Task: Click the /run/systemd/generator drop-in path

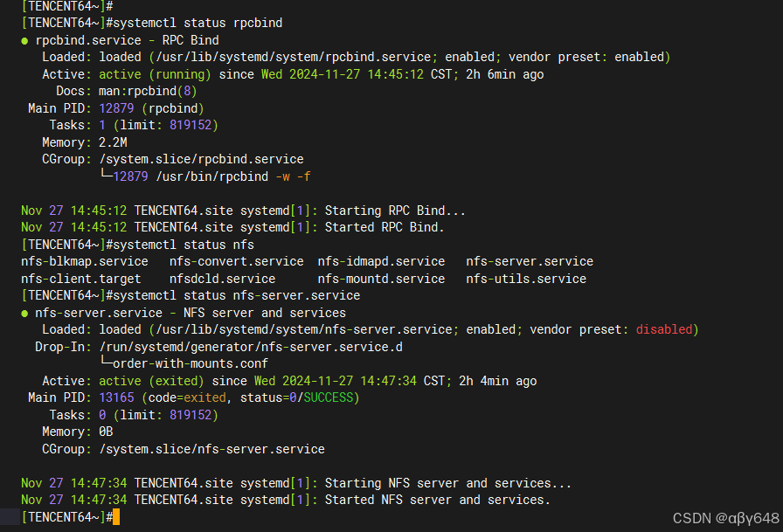Action: pos(251,347)
